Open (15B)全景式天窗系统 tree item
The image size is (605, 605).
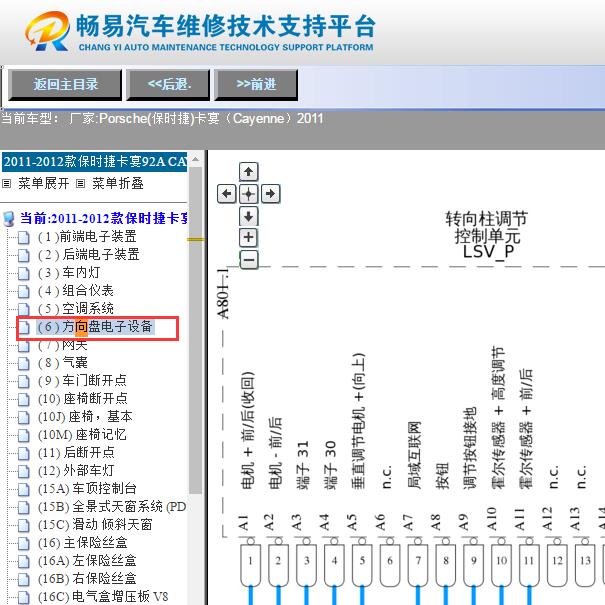click(112, 507)
